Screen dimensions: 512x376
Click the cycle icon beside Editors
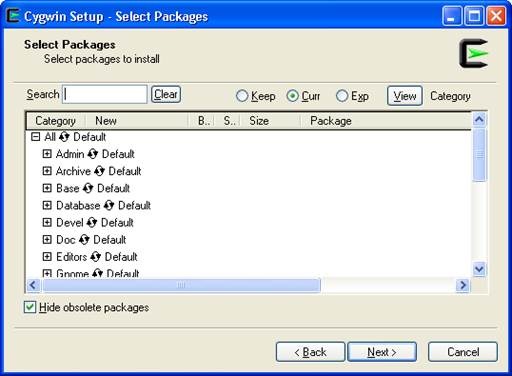pos(96,257)
